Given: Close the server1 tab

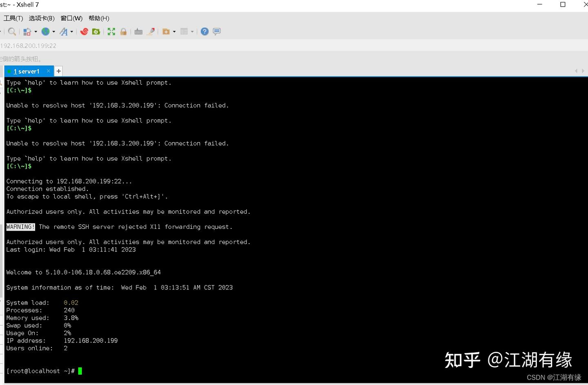Looking at the screenshot, I should pyautogui.click(x=48, y=71).
